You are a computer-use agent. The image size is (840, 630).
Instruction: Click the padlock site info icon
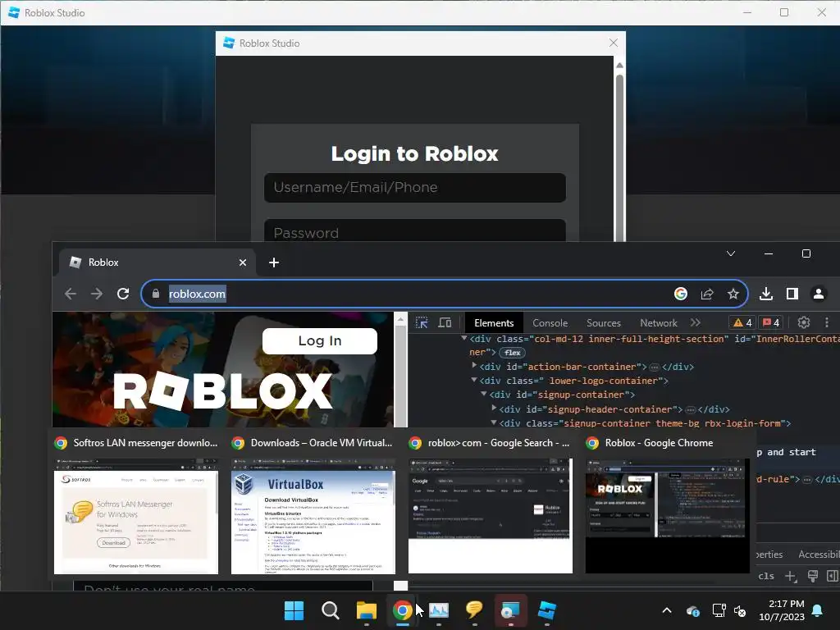155,294
